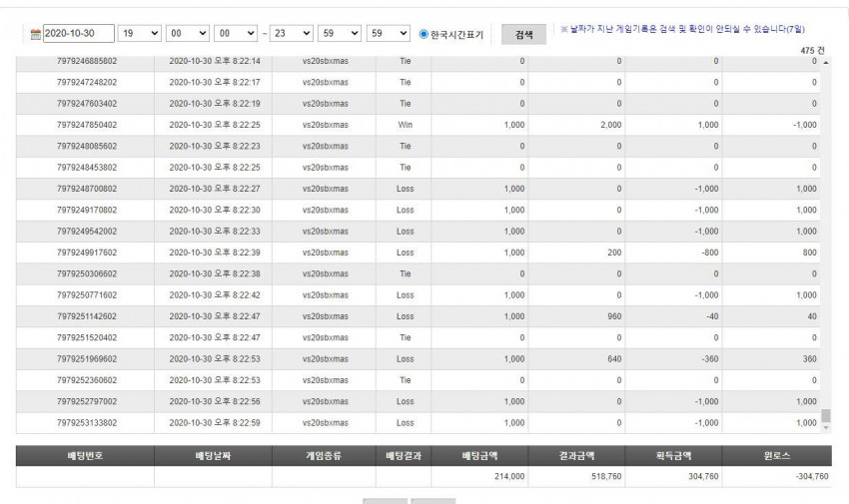This screenshot has height=504, width=849.
Task: Open the end hour dropdown showing 23
Action: click(x=292, y=34)
